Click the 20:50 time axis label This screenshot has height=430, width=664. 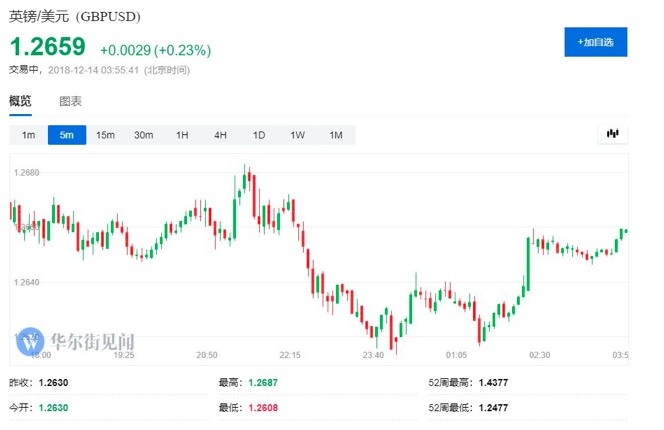(207, 355)
